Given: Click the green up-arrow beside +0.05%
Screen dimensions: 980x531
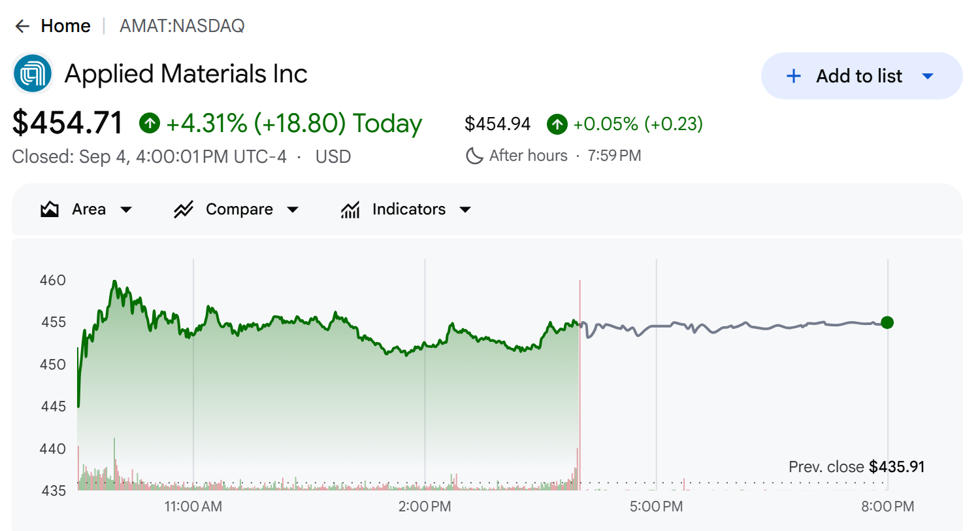Looking at the screenshot, I should pyautogui.click(x=557, y=124).
